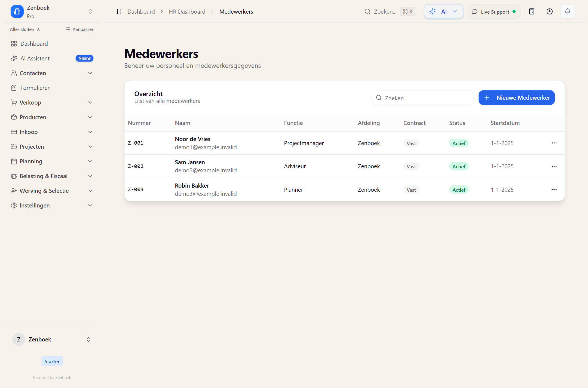588x388 pixels.
Task: Click the Nieuw badge
Action: pyautogui.click(x=84, y=58)
